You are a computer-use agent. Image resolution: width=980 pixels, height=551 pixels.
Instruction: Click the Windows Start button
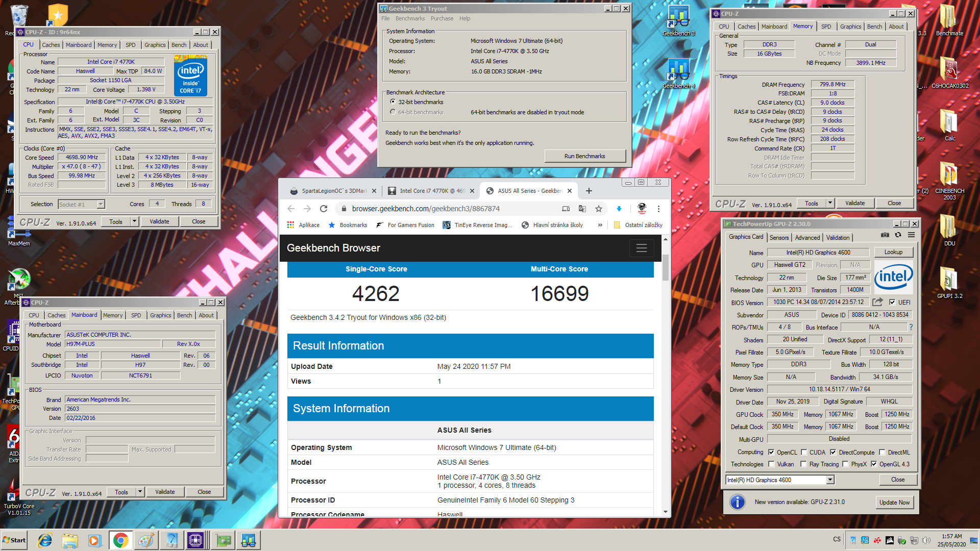pos(14,540)
